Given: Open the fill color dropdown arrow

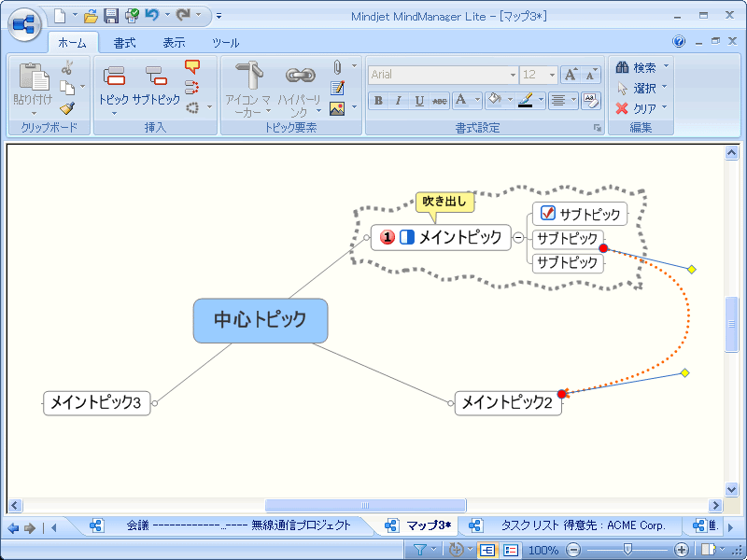Looking at the screenshot, I should 510,101.
